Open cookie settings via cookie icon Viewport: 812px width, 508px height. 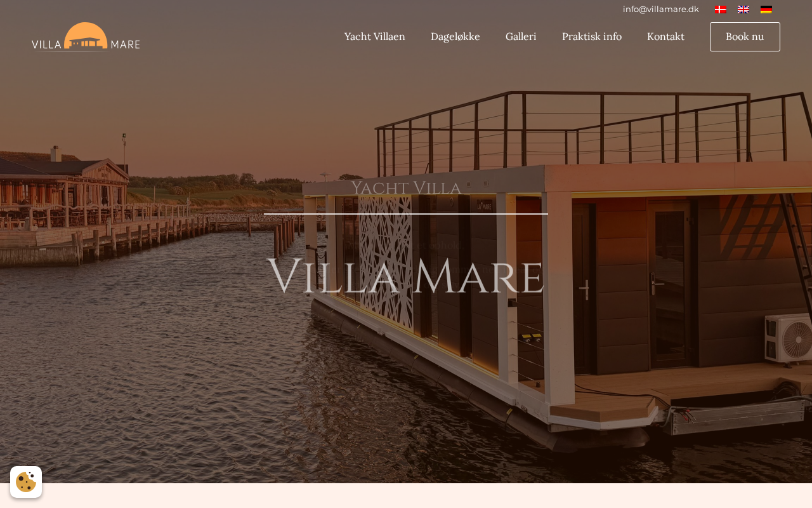(26, 482)
